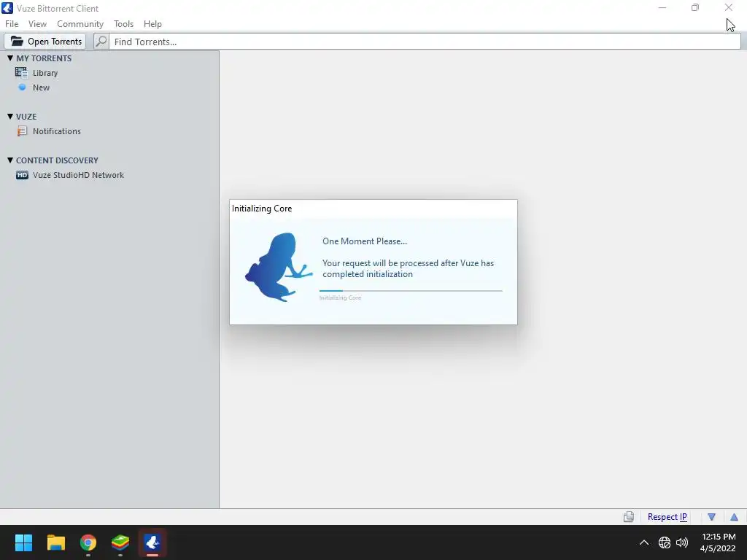Image resolution: width=747 pixels, height=560 pixels.
Task: Open Google Chrome from the taskbar
Action: (88, 542)
